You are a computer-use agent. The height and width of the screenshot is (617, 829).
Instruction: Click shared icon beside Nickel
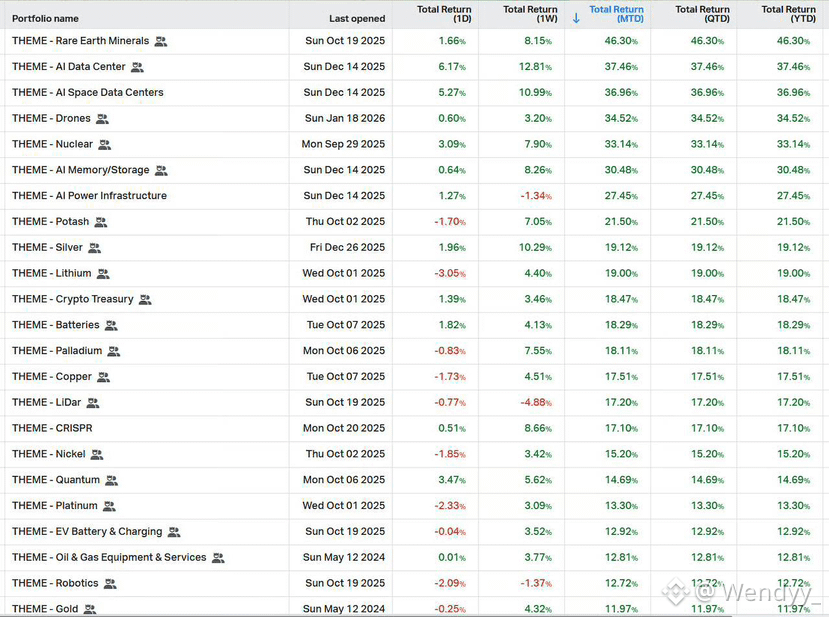97,455
